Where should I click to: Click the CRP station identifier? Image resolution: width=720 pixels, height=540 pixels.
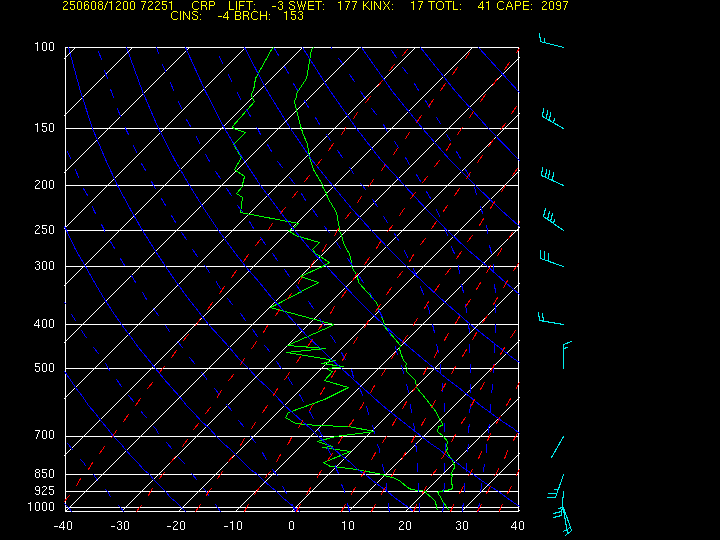203,6
